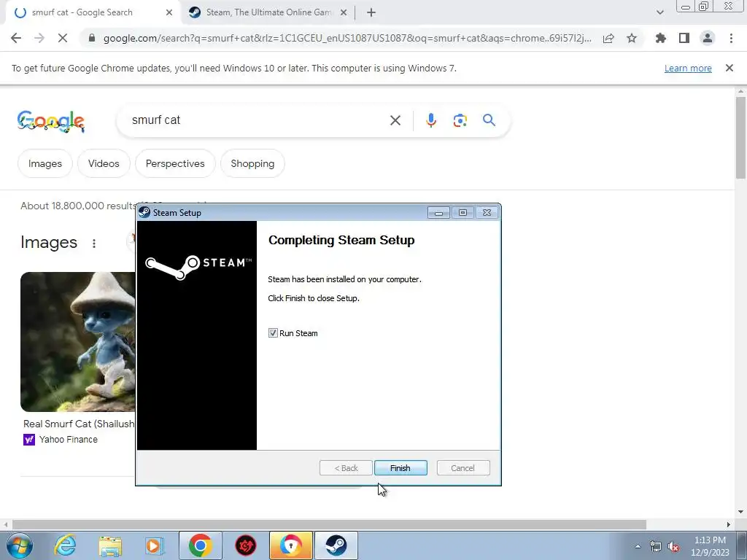
Task: Switch to Chrome in the taskbar
Action: tap(200, 545)
